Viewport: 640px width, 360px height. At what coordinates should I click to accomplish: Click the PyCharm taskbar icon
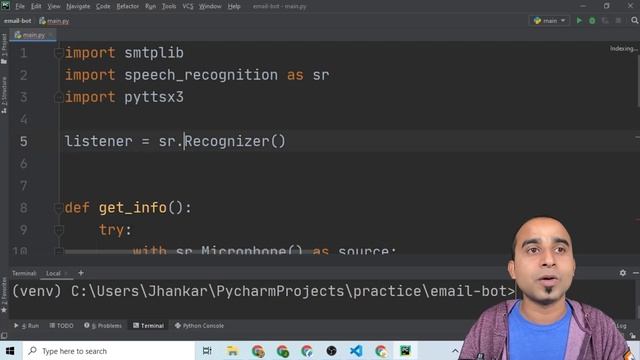point(405,351)
